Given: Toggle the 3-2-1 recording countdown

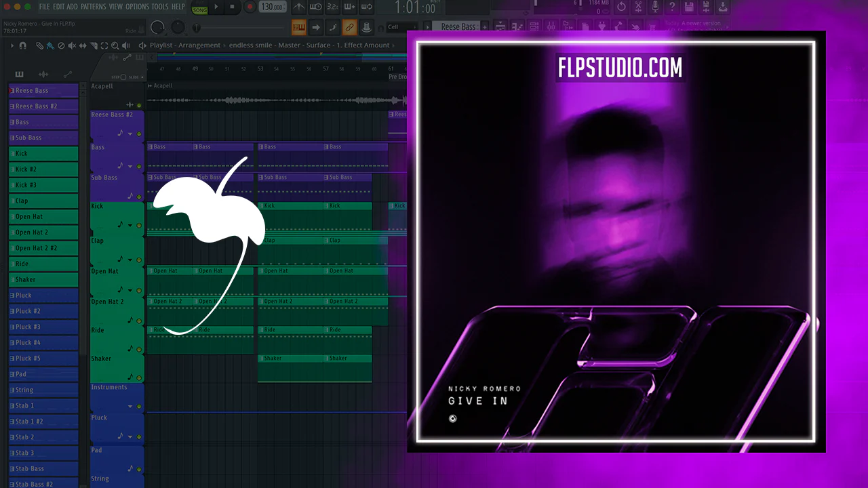Looking at the screenshot, I should (332, 7).
